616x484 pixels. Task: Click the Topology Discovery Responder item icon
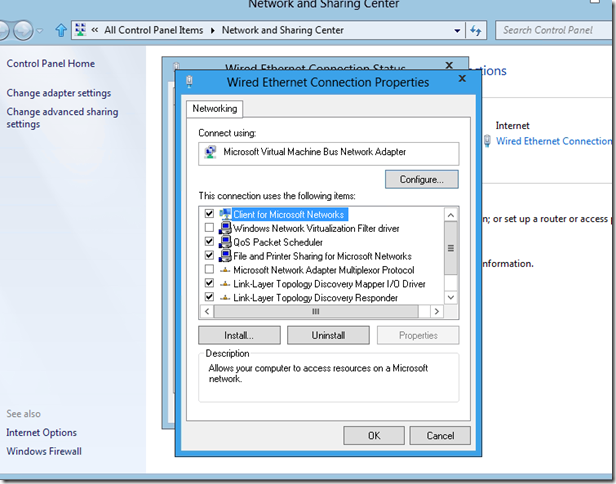tap(225, 297)
